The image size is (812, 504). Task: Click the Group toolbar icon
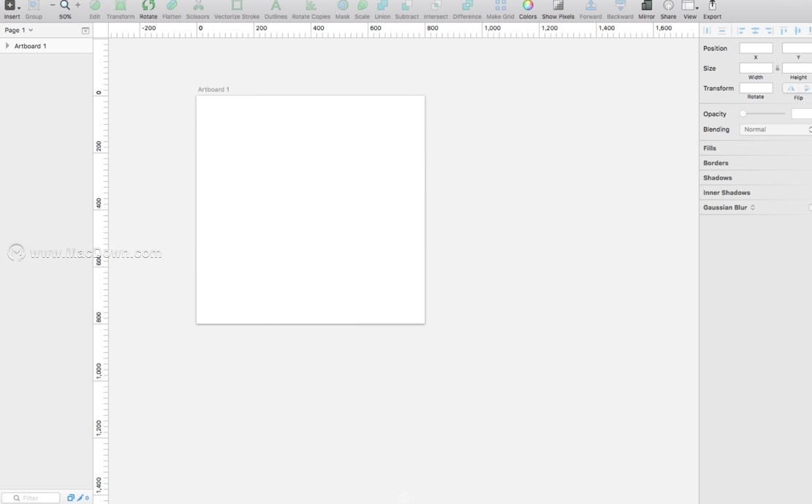point(34,6)
